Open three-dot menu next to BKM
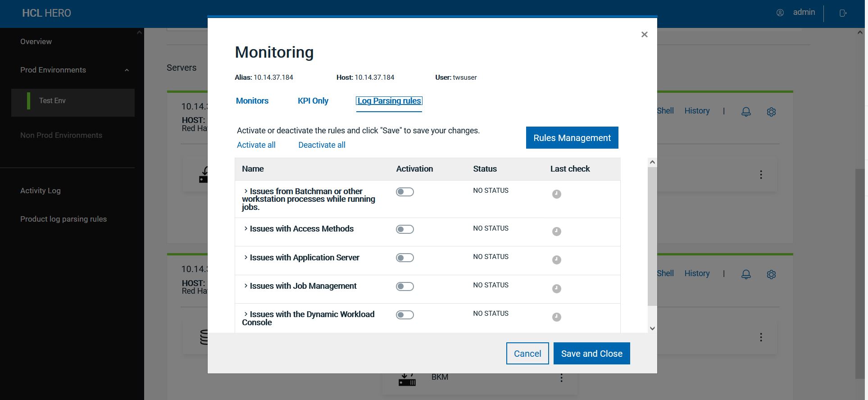The height and width of the screenshot is (400, 868). pos(561,377)
